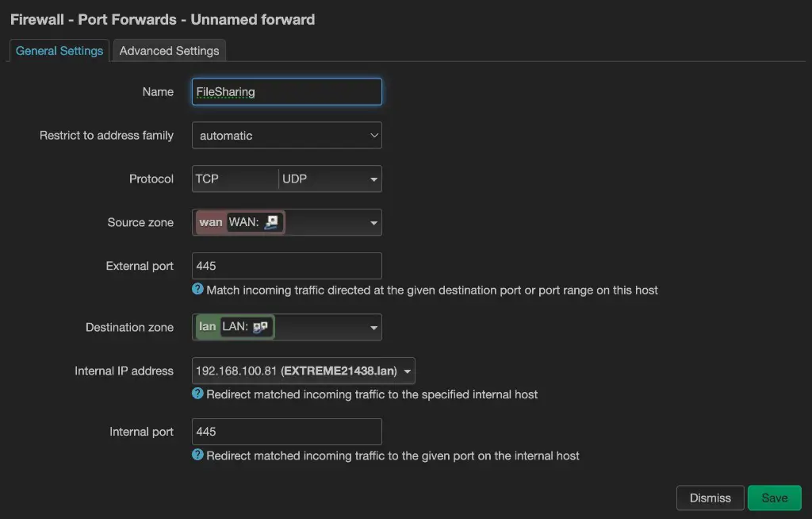Click the LAN network interface icon
Image resolution: width=812 pixels, height=519 pixels.
point(260,327)
